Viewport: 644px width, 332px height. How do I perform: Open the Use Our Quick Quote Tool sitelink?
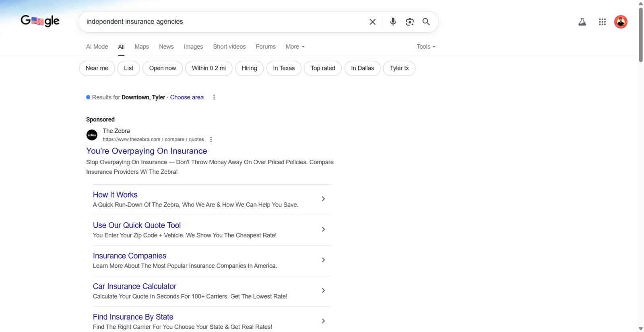coord(137,225)
